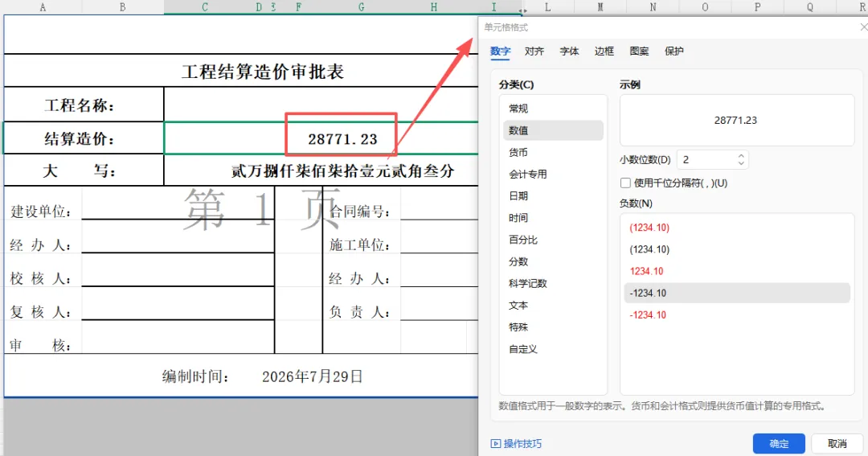Open the 保护 tab
Viewport: 868px width, 456px height.
coord(674,51)
